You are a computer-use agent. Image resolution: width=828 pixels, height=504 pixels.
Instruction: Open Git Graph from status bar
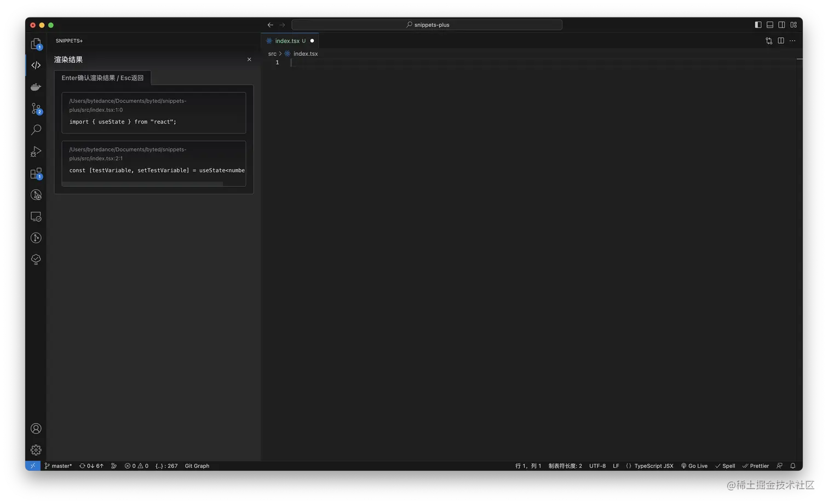[197, 466]
